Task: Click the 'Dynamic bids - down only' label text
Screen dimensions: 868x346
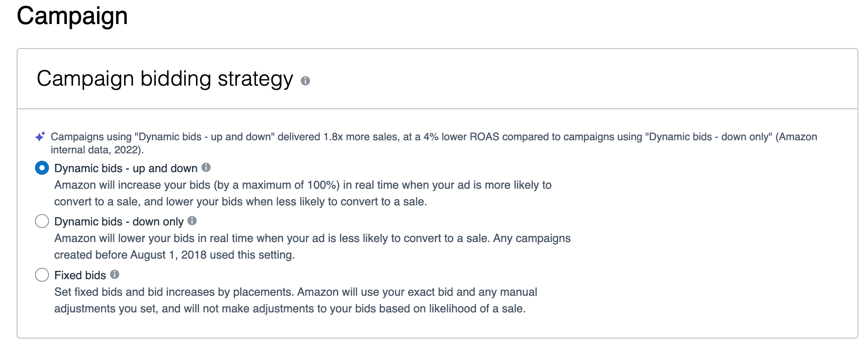Action: [119, 221]
